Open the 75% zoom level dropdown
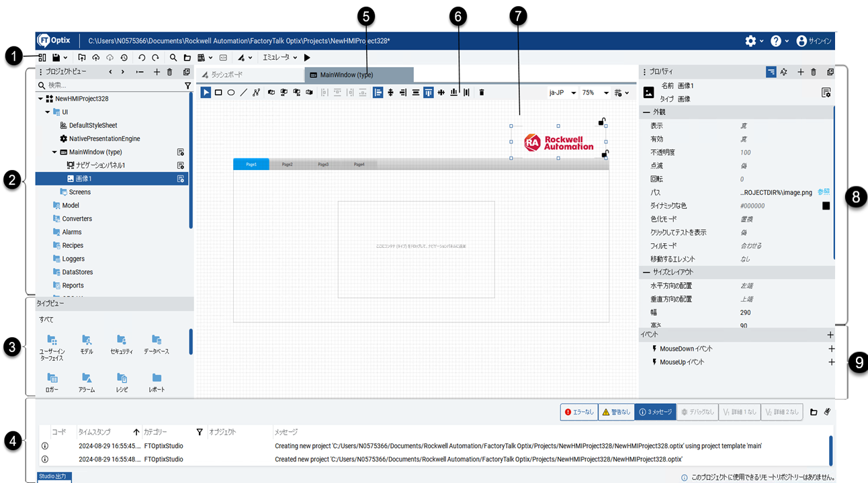 coord(596,93)
